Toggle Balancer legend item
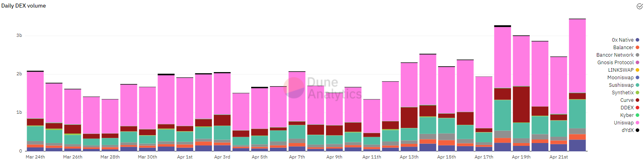Screen dimensions: 644x168 623,48
